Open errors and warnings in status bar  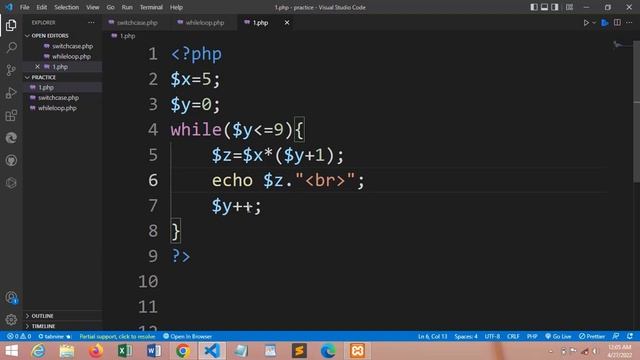click(19, 337)
